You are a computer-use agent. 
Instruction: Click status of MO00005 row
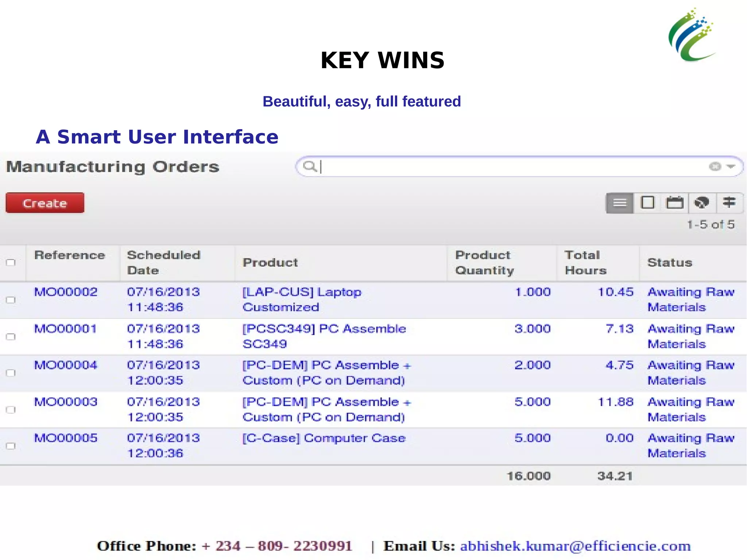(x=691, y=445)
